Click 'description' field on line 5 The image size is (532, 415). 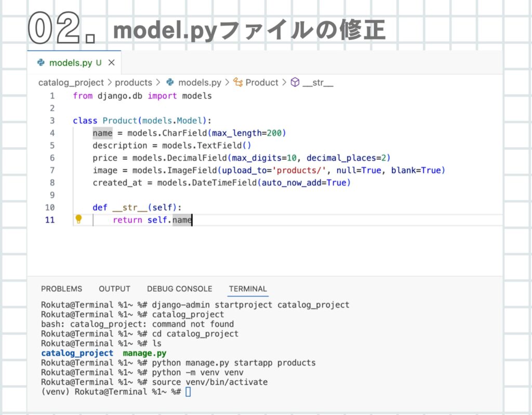(x=120, y=145)
